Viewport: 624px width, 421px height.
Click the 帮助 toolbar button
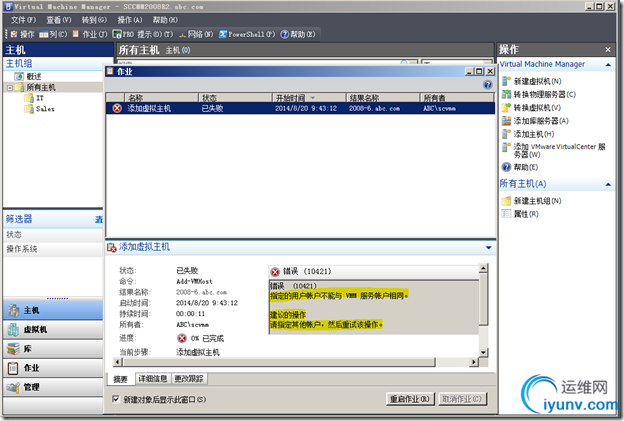pos(298,34)
